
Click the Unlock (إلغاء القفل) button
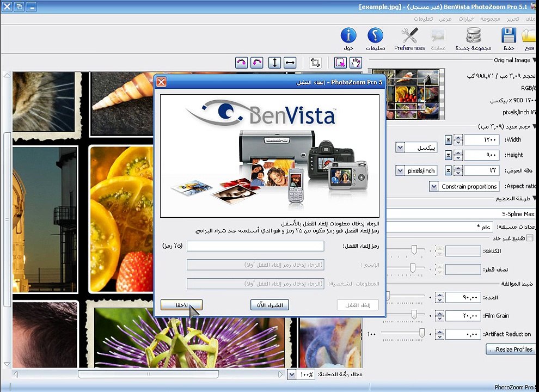tap(358, 305)
